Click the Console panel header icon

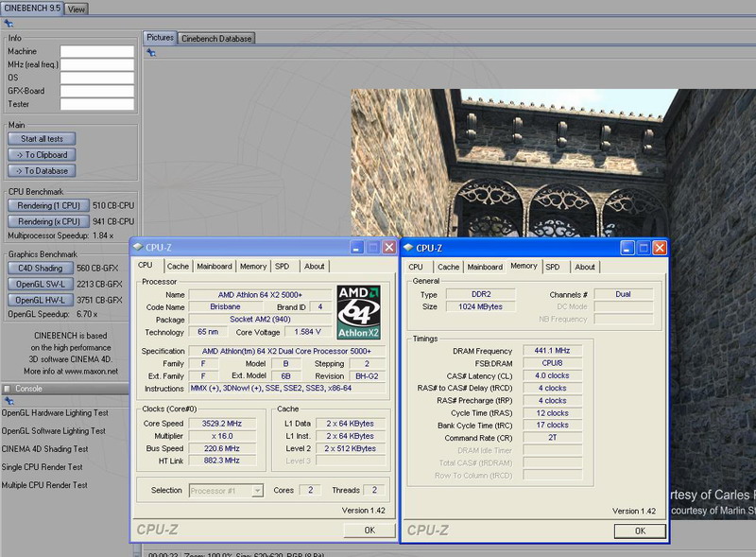(x=7, y=388)
